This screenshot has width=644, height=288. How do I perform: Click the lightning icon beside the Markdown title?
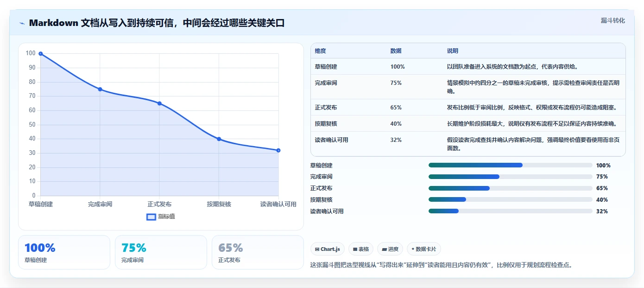click(22, 23)
